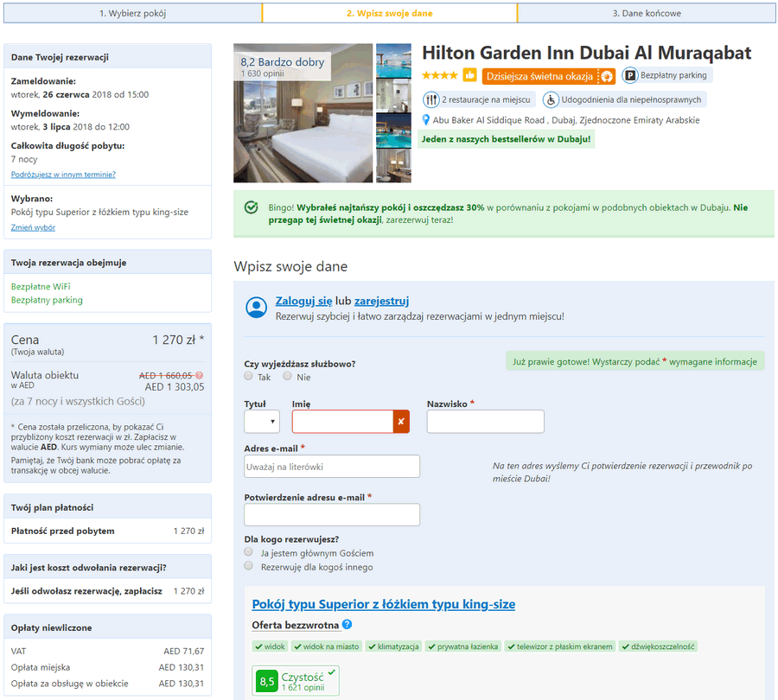Click the hotel star rating icons
778x700 pixels.
[440, 75]
